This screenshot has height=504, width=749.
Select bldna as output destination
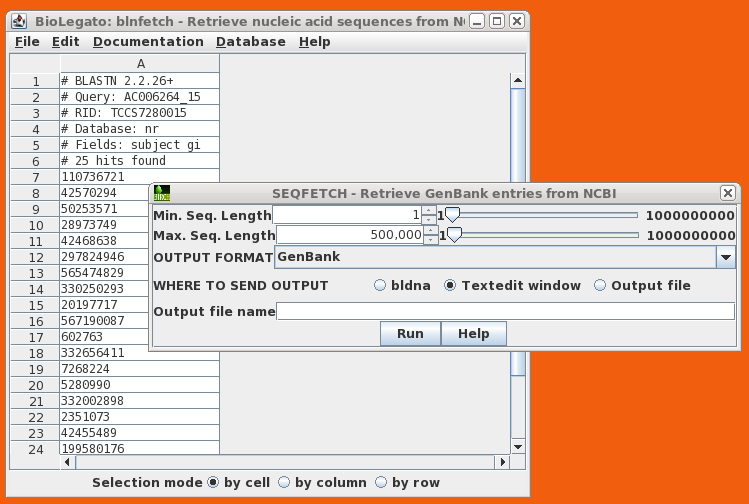coord(380,286)
